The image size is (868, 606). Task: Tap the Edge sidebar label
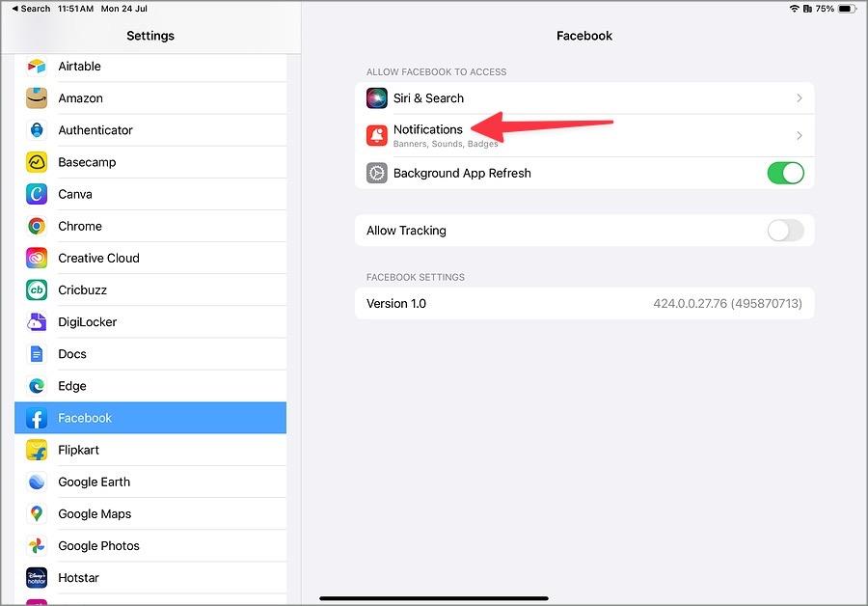pyautogui.click(x=72, y=386)
